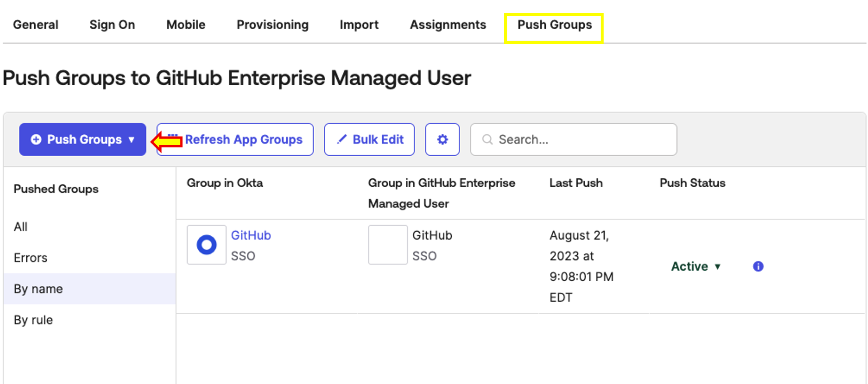The width and height of the screenshot is (868, 384).
Task: Click into the Search field
Action: [x=573, y=140]
